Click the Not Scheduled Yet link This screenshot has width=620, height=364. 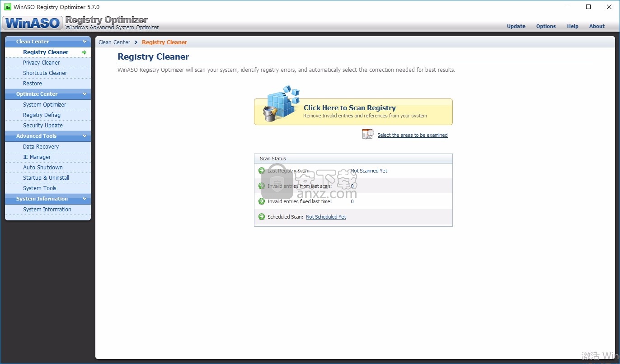coord(326,217)
